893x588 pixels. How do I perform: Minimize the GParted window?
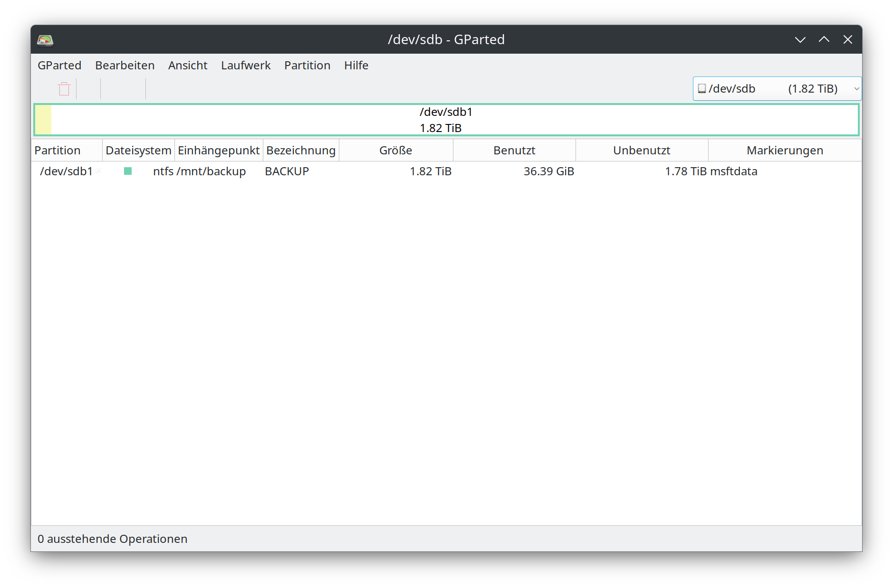(800, 40)
